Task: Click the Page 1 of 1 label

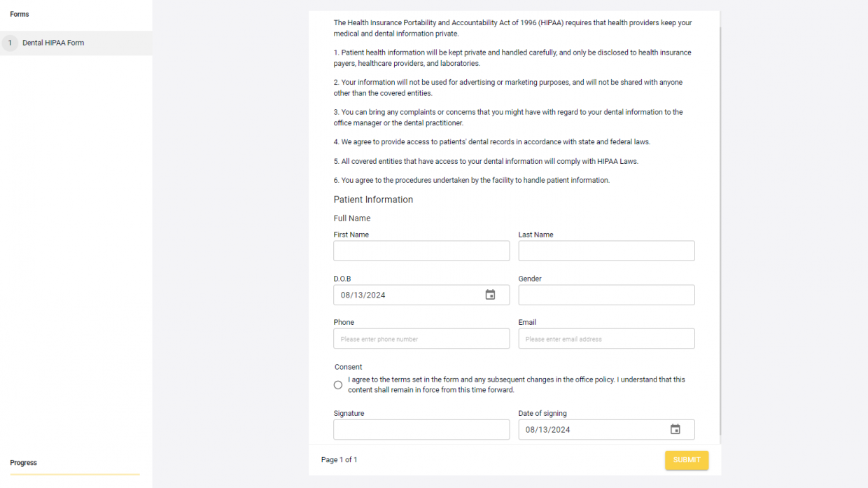Action: (x=339, y=459)
